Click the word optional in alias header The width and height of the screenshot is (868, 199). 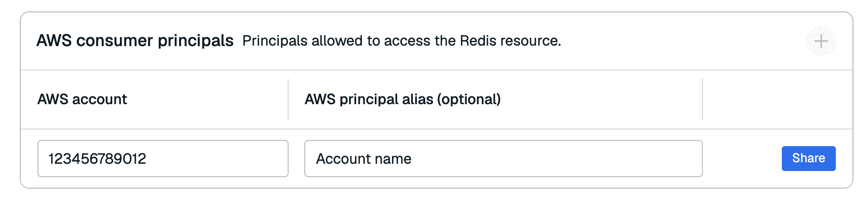469,99
